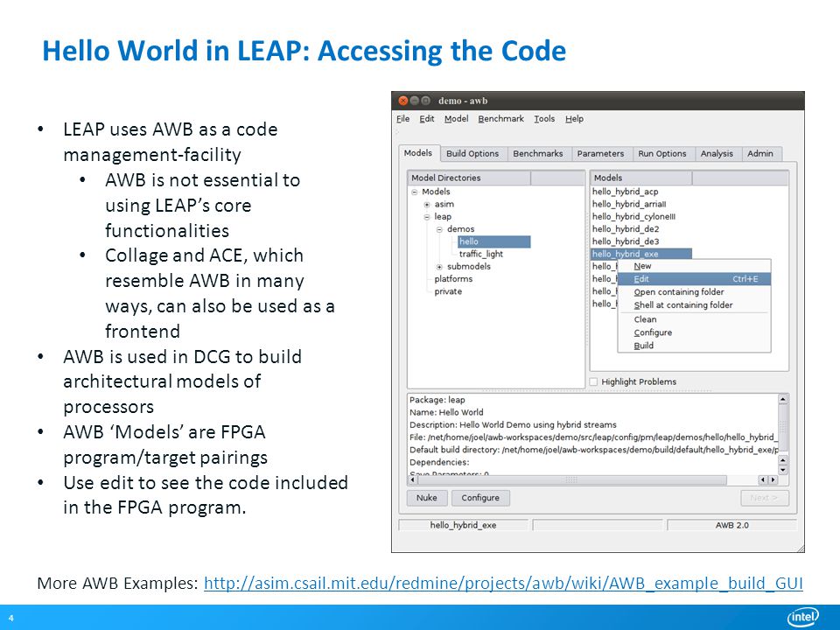Click the Models list column header
Viewport: 840px width, 630px height.
coord(641,178)
